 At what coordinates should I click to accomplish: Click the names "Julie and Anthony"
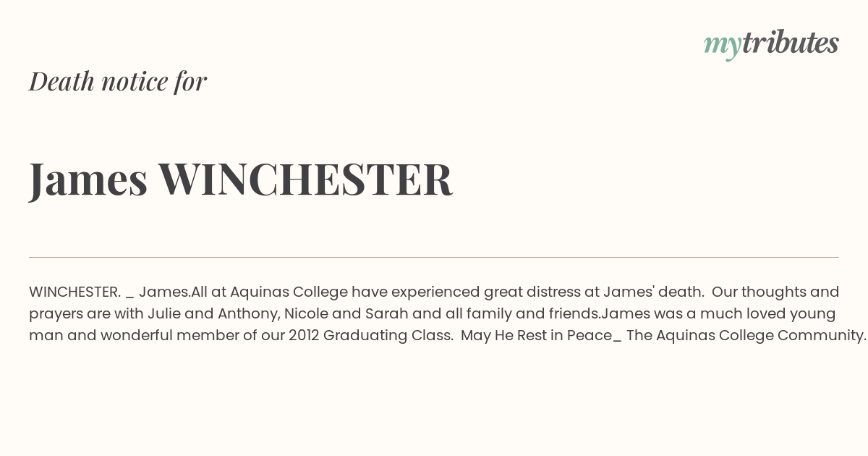point(213,313)
